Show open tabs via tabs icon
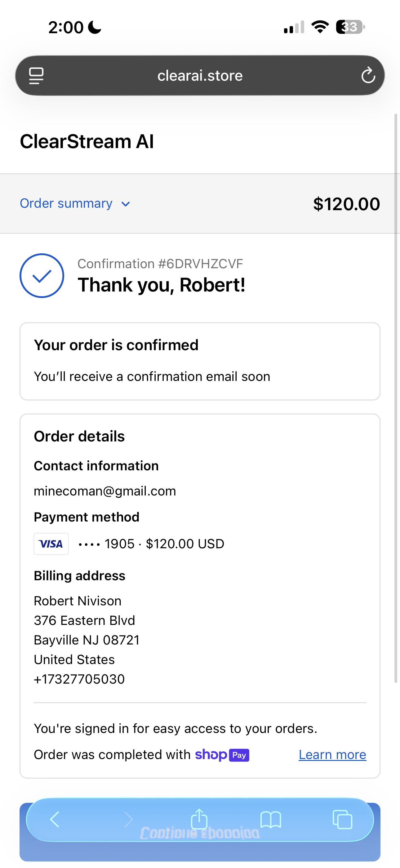This screenshot has height=868, width=400. click(342, 820)
